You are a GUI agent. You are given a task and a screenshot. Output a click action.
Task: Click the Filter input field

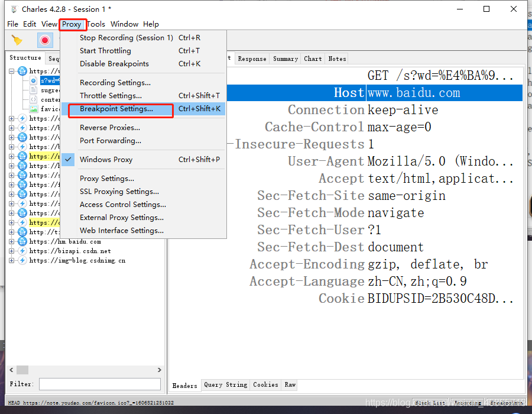(x=100, y=384)
